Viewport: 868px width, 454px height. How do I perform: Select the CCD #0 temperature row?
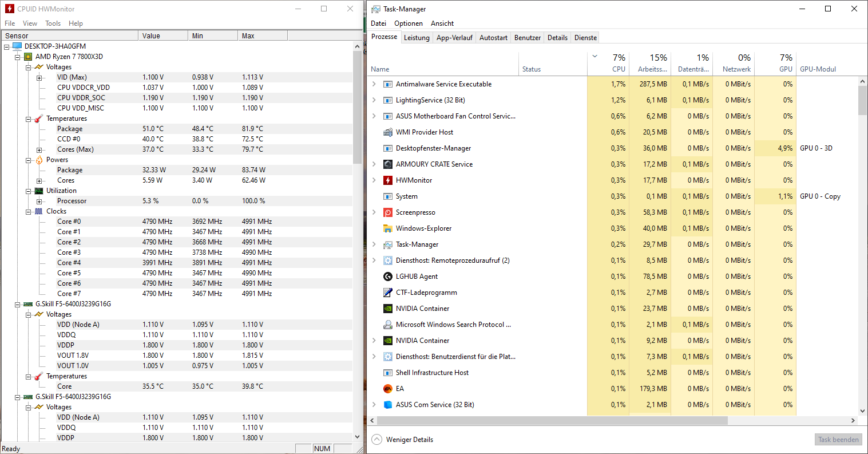coord(176,139)
